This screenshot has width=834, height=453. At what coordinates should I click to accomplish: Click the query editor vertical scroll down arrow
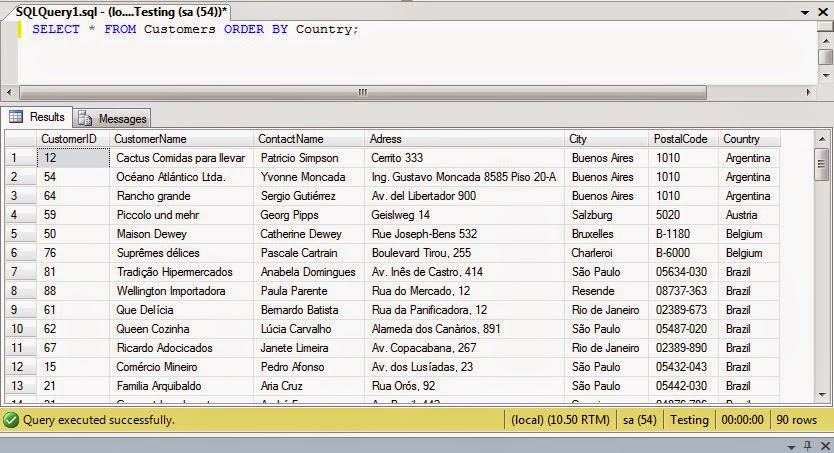(x=825, y=76)
